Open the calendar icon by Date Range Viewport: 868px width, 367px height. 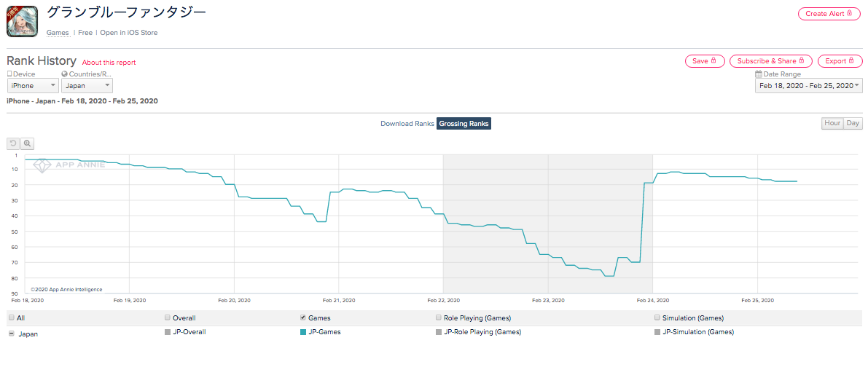click(x=759, y=74)
